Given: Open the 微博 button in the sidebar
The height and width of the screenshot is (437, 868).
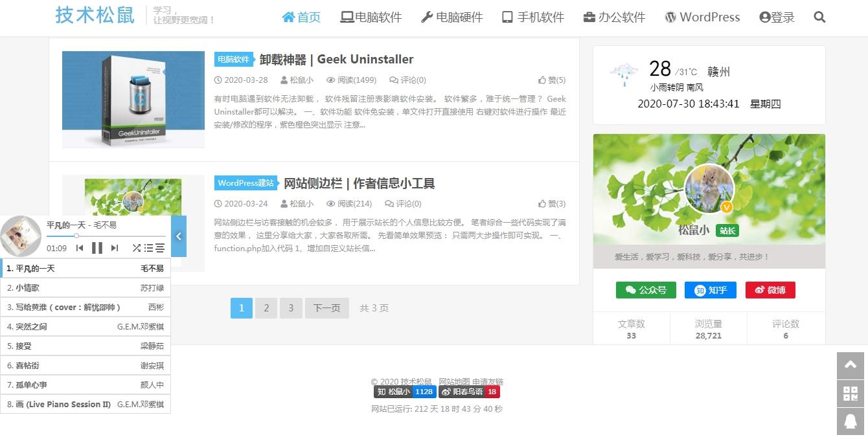Looking at the screenshot, I should tap(770, 290).
